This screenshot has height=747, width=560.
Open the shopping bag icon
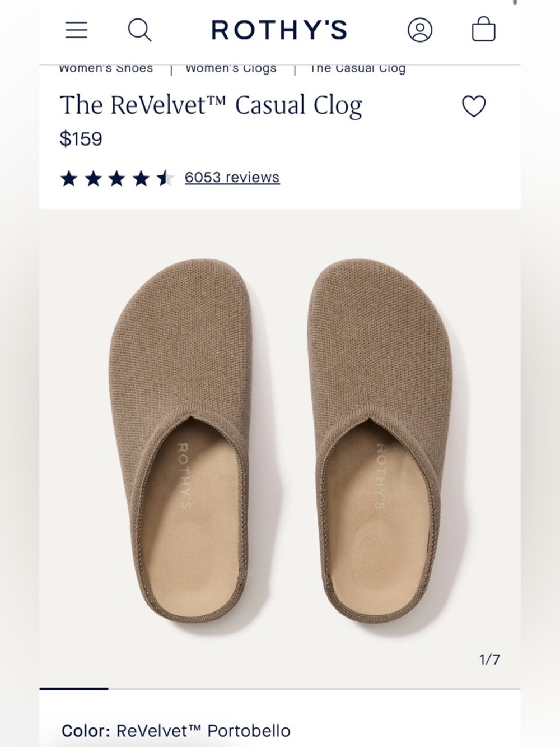[483, 30]
